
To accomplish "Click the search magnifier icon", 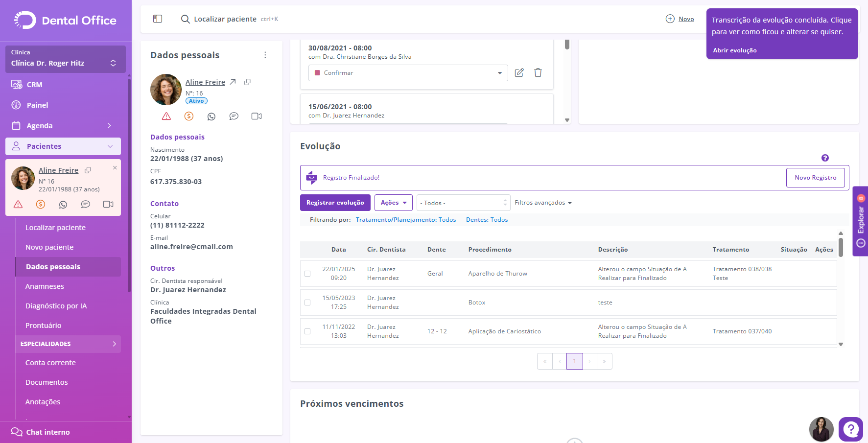I will pyautogui.click(x=186, y=19).
